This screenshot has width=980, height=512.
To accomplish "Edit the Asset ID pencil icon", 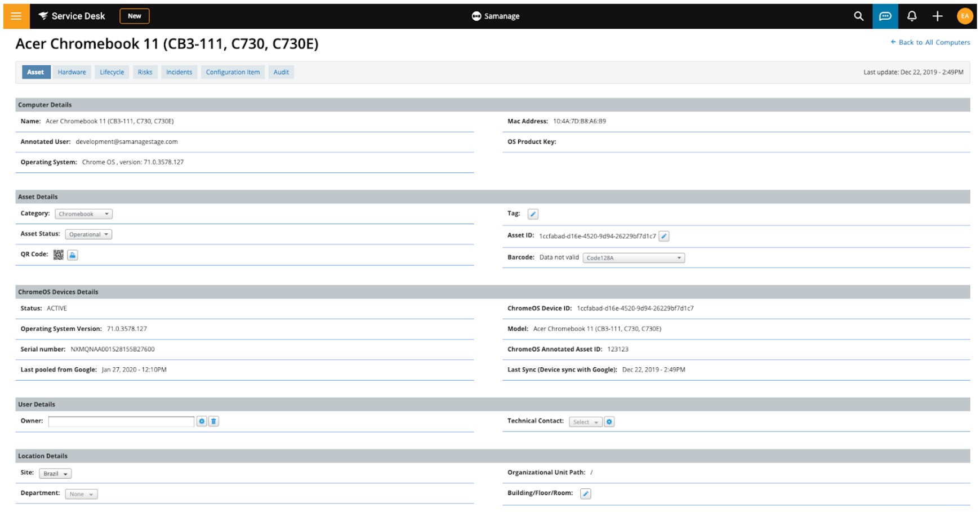I will pos(664,236).
